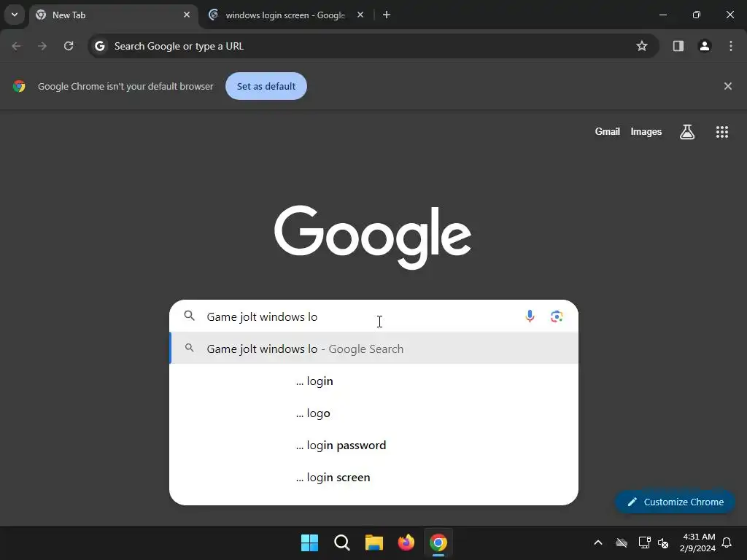This screenshot has height=560, width=747.
Task: Click the Set as default button
Action: pos(266,86)
